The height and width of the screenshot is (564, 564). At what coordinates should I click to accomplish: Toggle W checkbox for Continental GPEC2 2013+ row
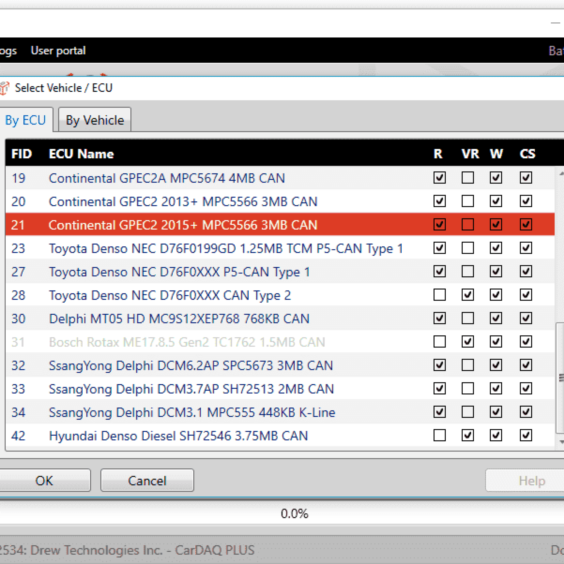click(x=496, y=201)
